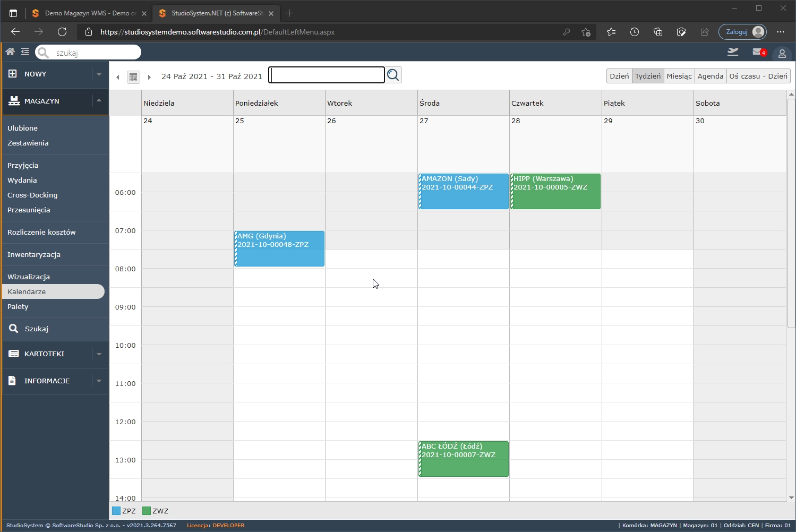Click the INFORMACJE document icon
The width and height of the screenshot is (796, 532).
click(12, 381)
